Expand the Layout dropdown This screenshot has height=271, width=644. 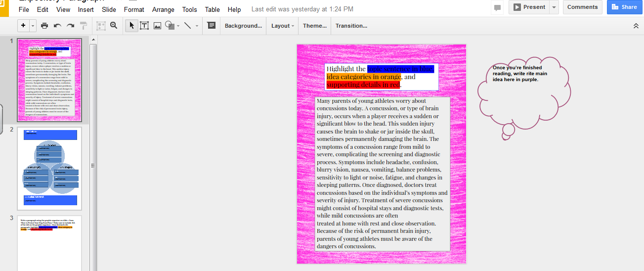pos(283,26)
